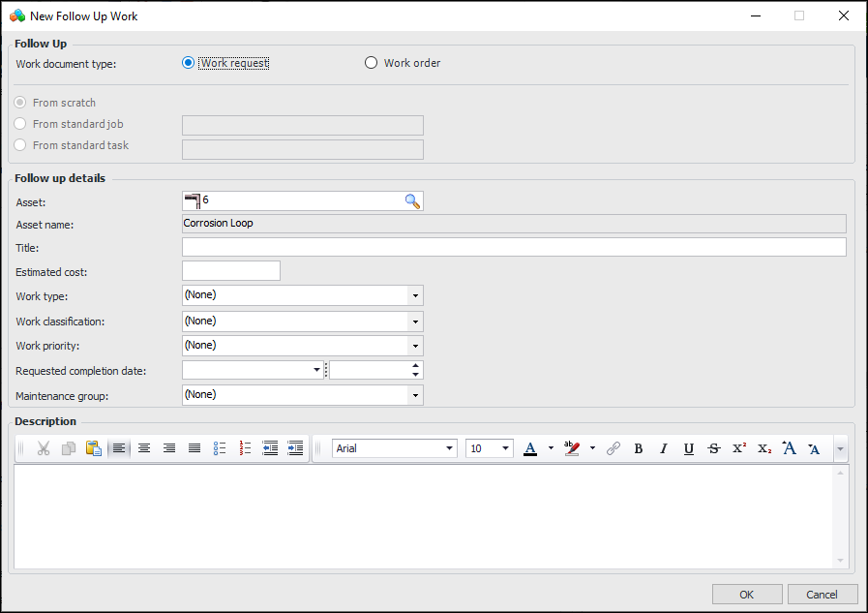Expand the Maintenance group dropdown
Viewport: 868px width, 613px height.
click(415, 395)
